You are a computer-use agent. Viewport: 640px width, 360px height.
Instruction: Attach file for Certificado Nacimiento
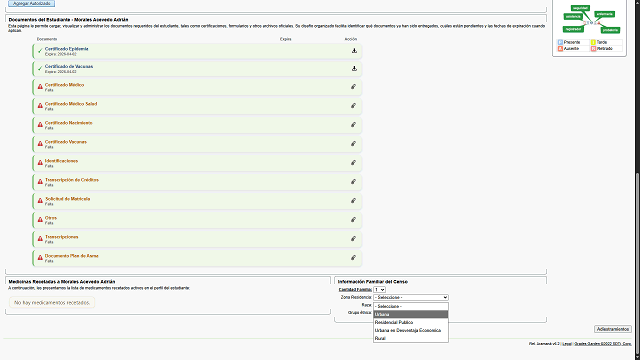(353, 124)
